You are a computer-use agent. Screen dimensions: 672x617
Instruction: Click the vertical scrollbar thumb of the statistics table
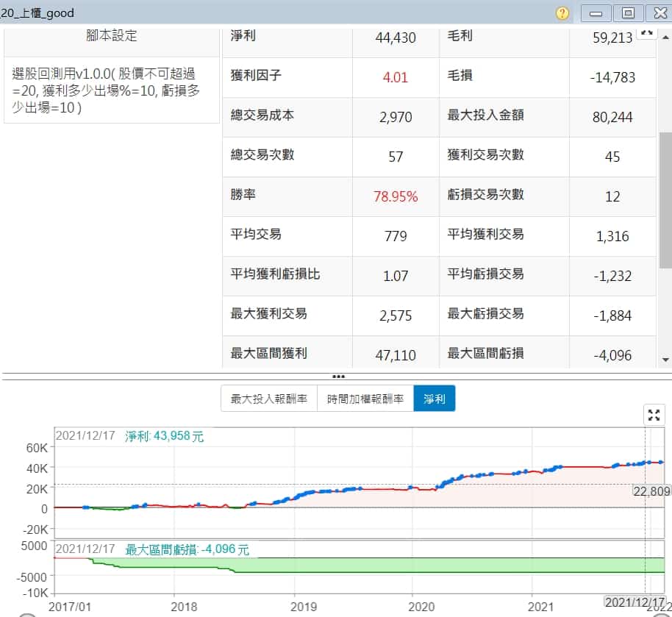665,199
